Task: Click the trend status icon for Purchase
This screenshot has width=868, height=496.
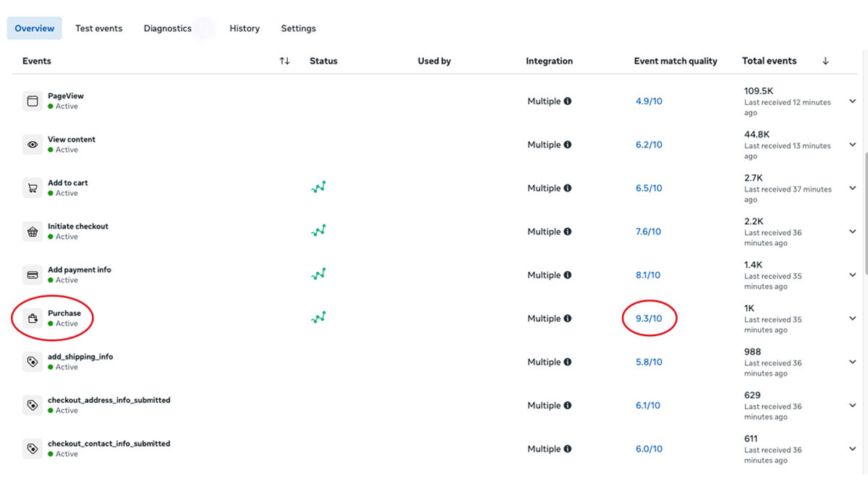Action: coord(318,317)
